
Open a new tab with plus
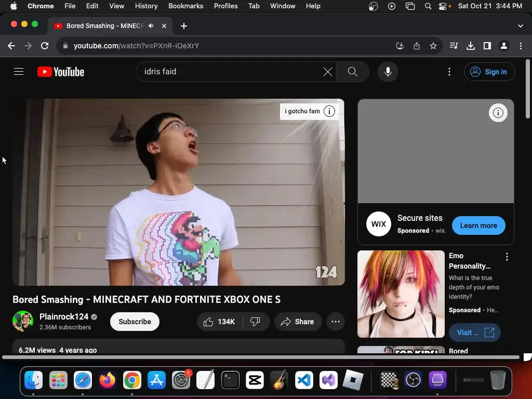(x=183, y=26)
